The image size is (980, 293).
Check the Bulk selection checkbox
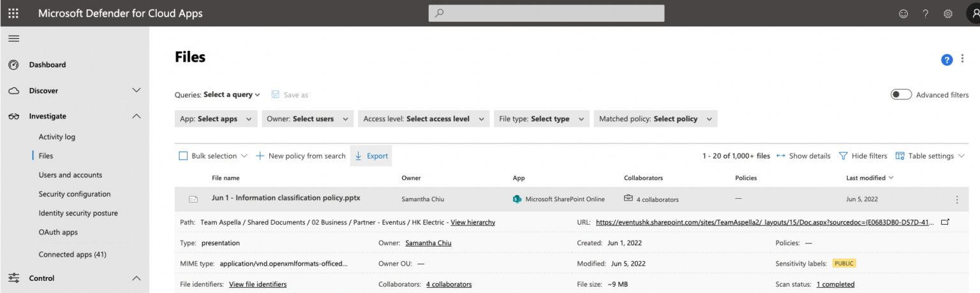pyautogui.click(x=183, y=156)
